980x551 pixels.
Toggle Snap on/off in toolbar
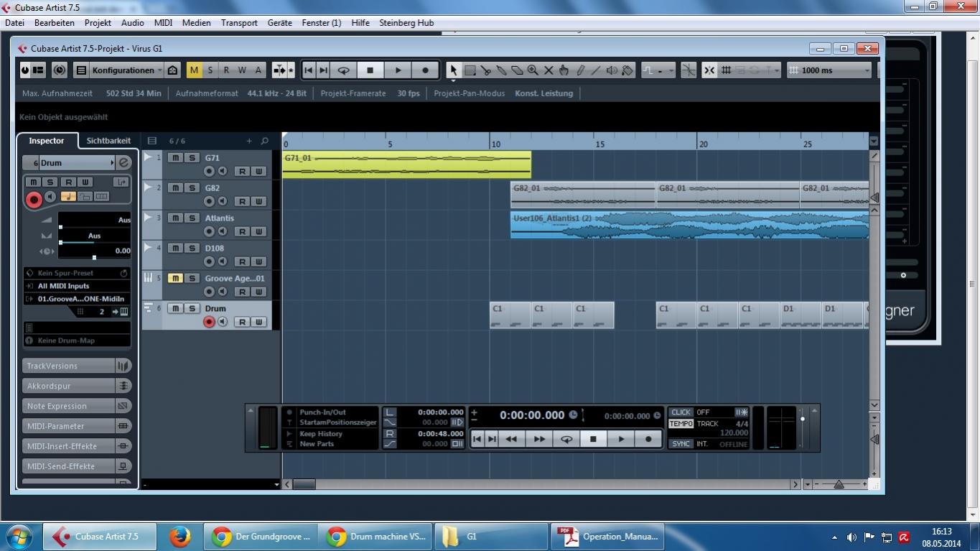[x=709, y=70]
